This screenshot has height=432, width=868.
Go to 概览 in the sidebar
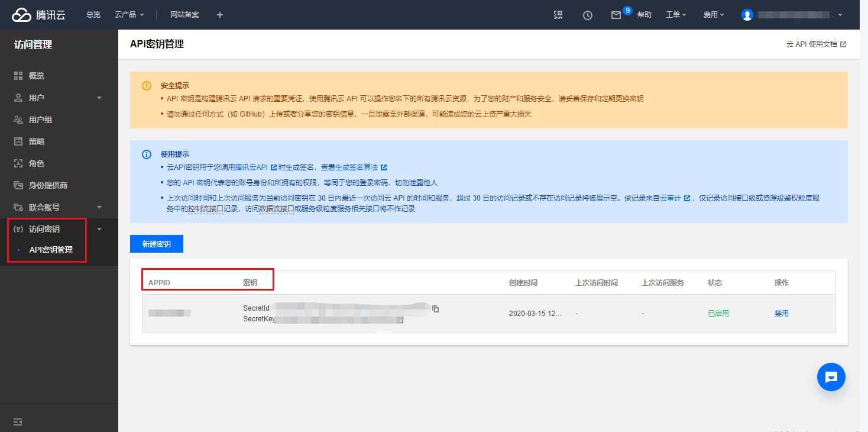(37, 76)
